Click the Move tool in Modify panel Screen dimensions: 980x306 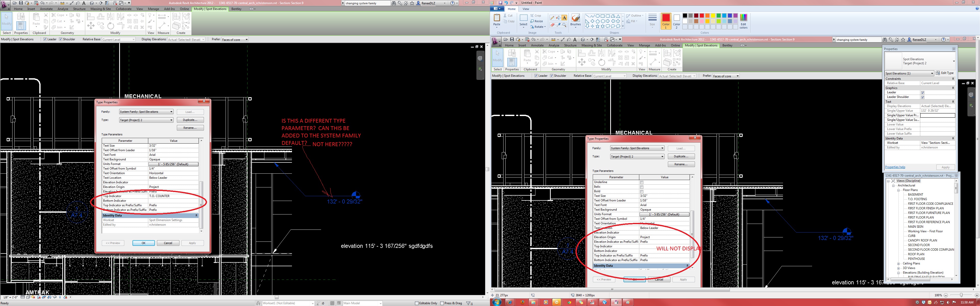tap(91, 26)
